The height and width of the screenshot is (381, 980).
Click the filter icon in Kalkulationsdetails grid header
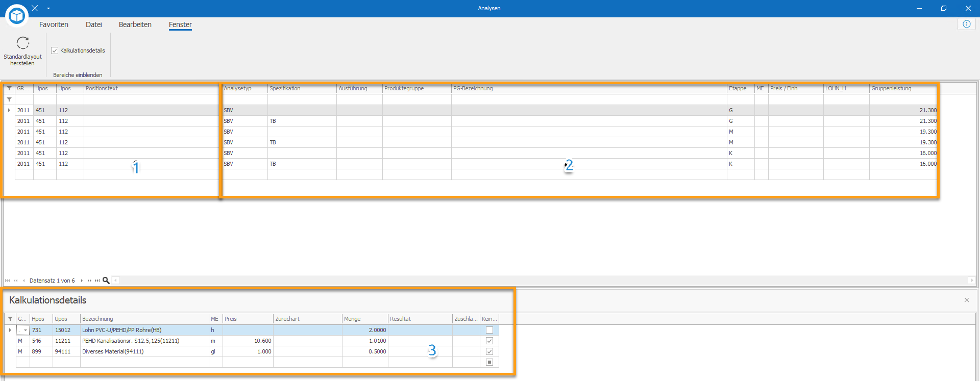click(10, 319)
